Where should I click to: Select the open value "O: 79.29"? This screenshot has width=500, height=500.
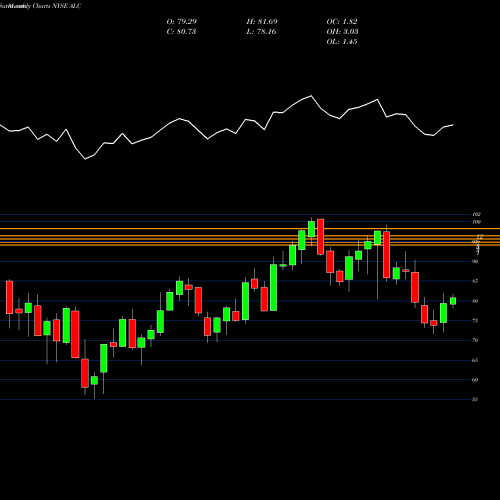[182, 22]
